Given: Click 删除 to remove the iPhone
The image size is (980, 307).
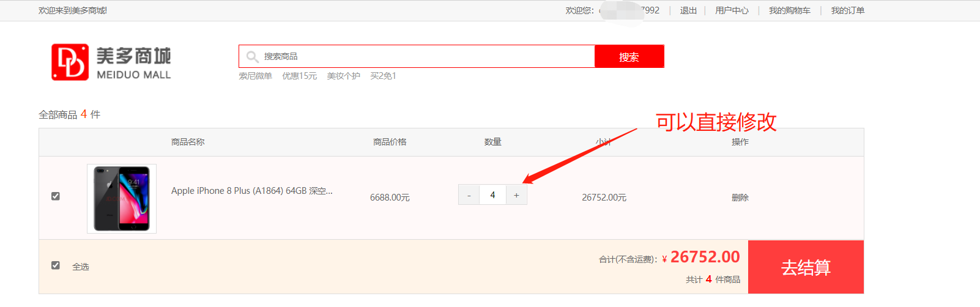Looking at the screenshot, I should click(740, 198).
